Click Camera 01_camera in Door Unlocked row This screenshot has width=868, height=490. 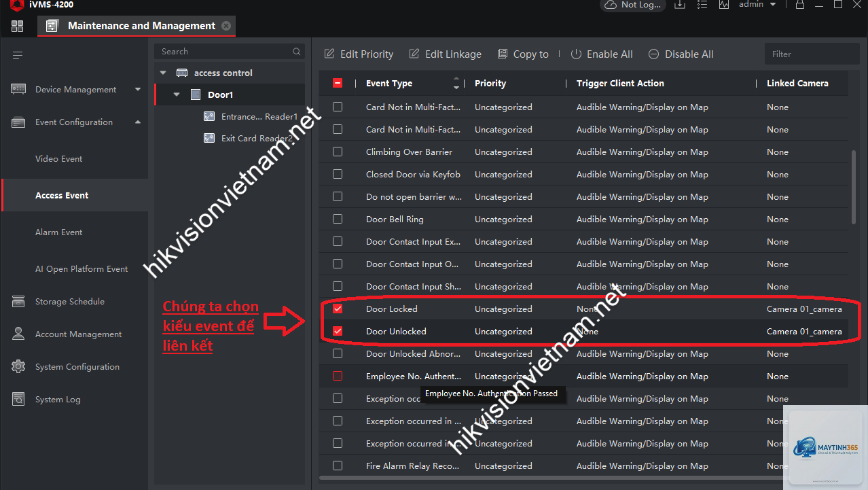pyautogui.click(x=804, y=332)
